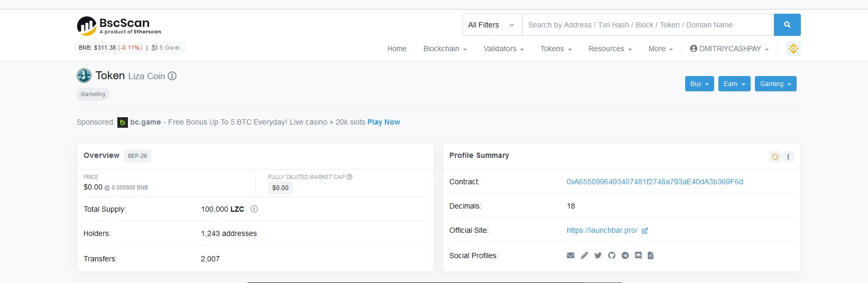868x283 pixels.
Task: Open the Discord social profile
Action: 638,256
